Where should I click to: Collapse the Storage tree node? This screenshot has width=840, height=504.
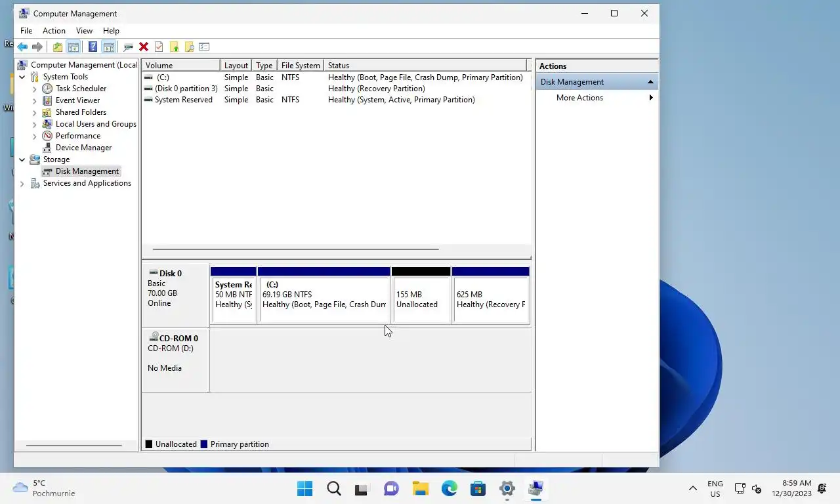pyautogui.click(x=22, y=159)
